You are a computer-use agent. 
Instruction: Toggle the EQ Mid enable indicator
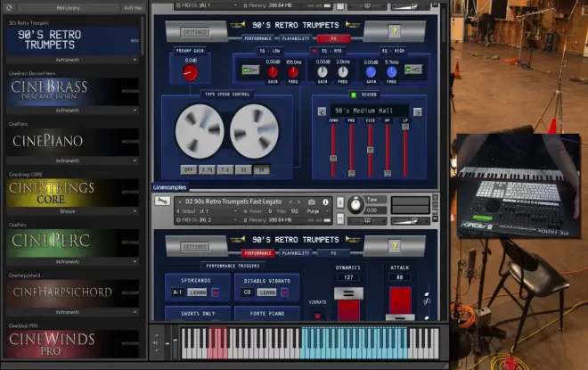[x=314, y=51]
